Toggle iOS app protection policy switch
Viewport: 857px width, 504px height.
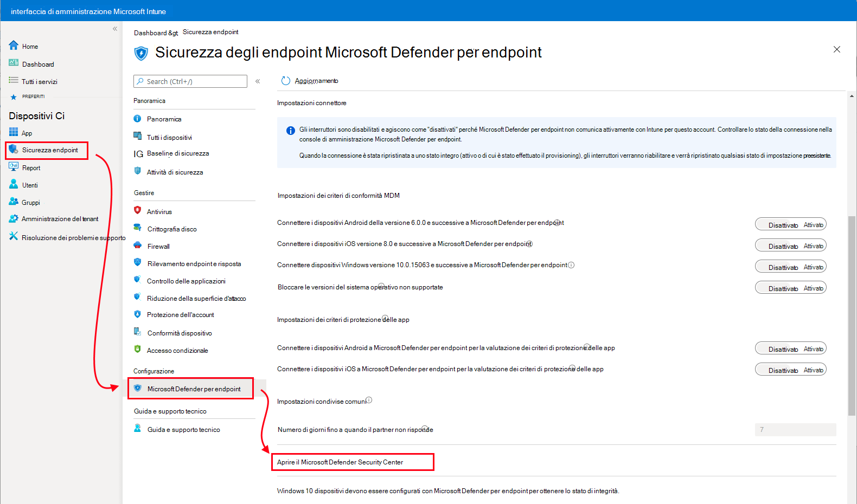(x=790, y=370)
